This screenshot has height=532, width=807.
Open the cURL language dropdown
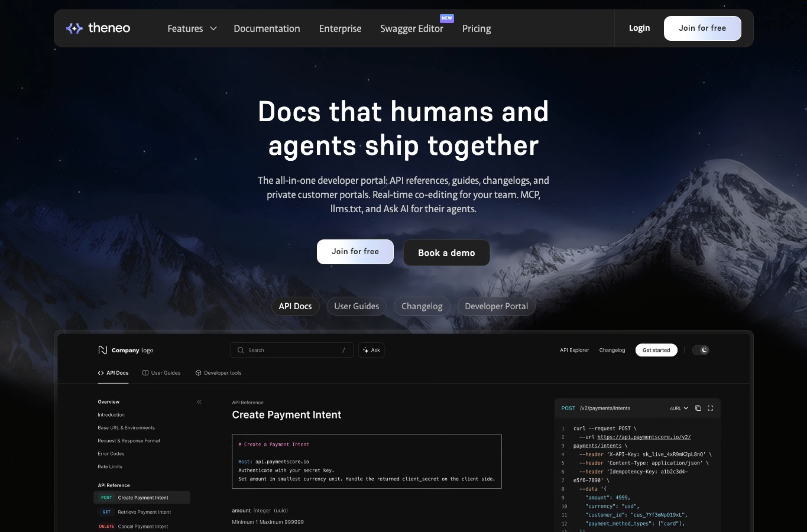(679, 408)
